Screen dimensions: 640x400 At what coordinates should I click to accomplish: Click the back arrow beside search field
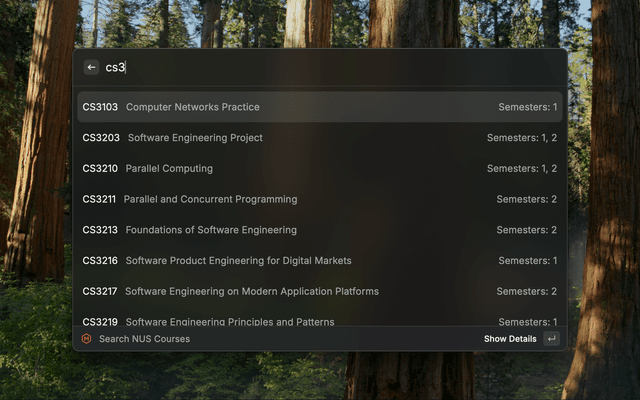pyautogui.click(x=92, y=67)
